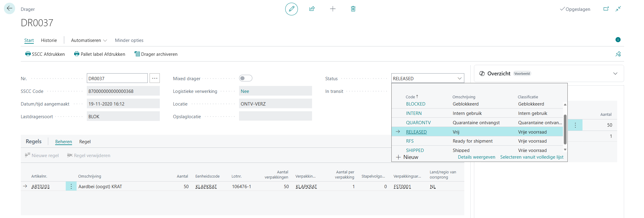Click the plus icon to create new

click(x=333, y=9)
